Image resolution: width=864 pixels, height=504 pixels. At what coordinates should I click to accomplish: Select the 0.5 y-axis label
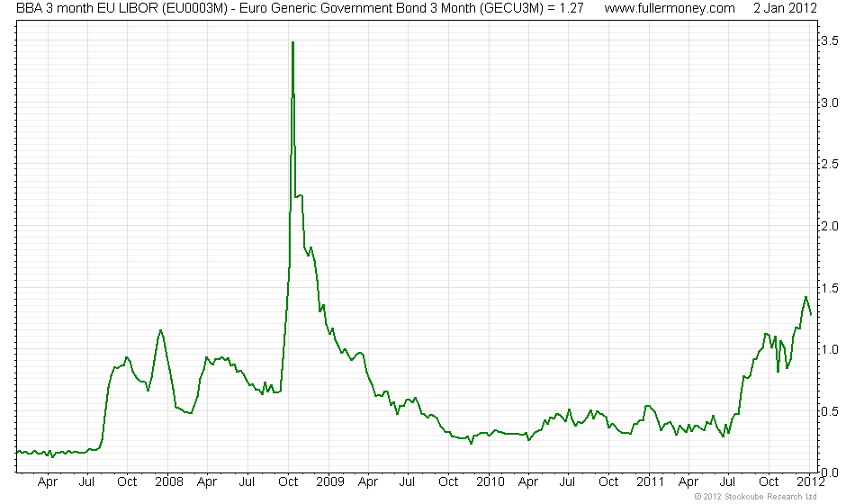(x=829, y=411)
